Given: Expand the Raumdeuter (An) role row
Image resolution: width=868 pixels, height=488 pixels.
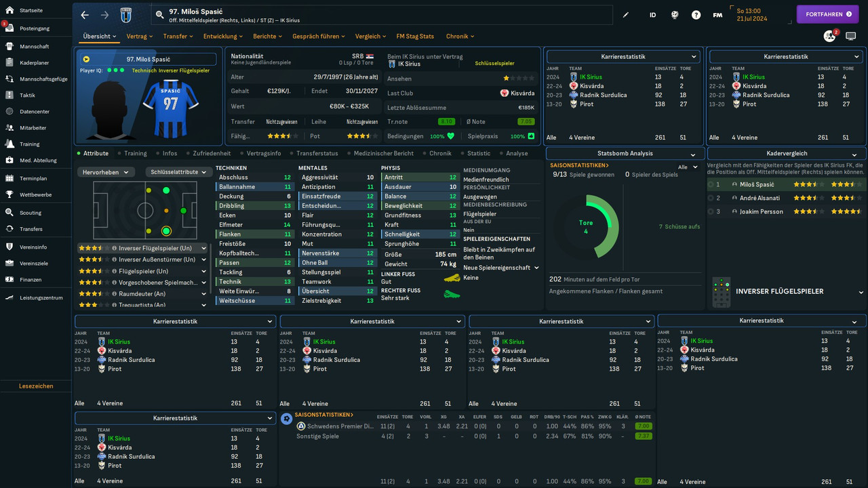Looking at the screenshot, I should point(203,294).
